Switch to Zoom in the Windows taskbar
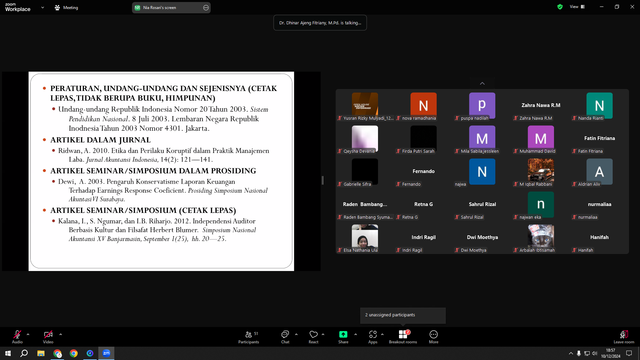The width and height of the screenshot is (640, 360). point(107,353)
